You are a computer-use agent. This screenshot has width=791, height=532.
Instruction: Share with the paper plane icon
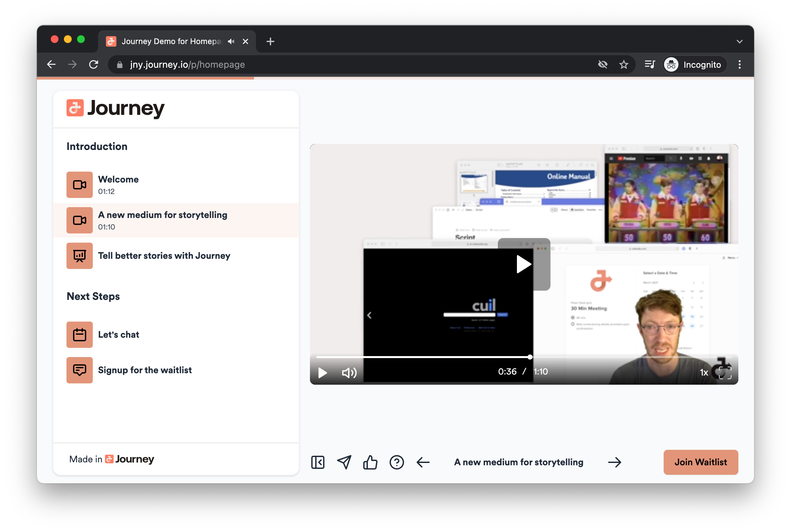point(344,462)
